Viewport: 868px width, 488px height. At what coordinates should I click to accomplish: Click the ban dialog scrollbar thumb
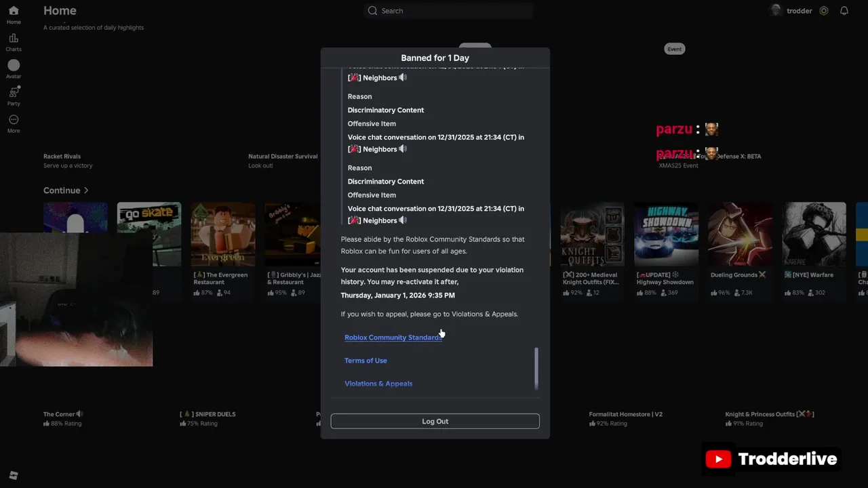tap(536, 369)
